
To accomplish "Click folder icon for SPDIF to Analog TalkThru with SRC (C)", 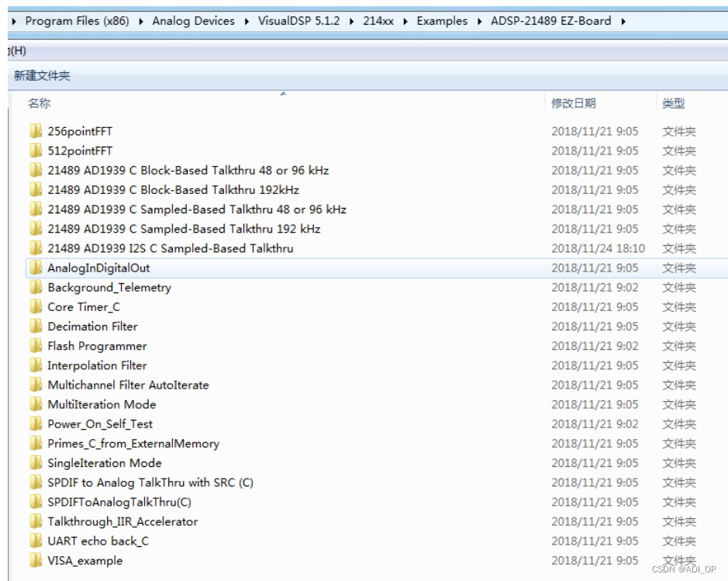I will click(x=36, y=482).
